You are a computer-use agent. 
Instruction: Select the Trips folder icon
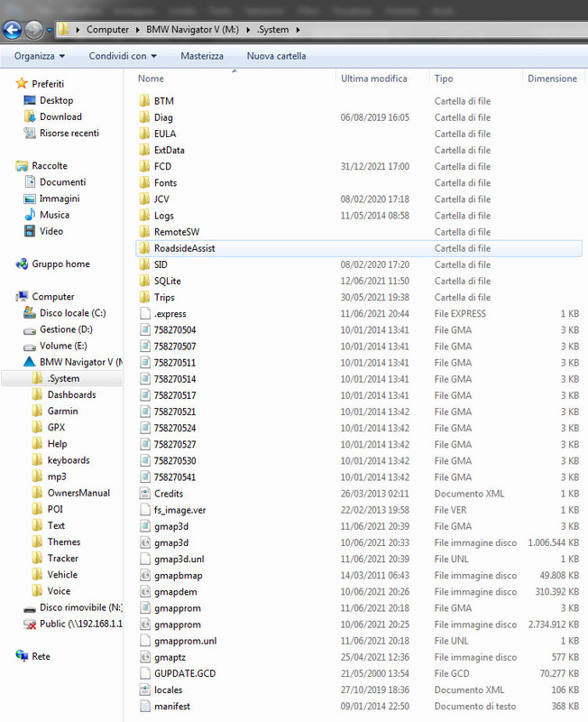pyautogui.click(x=144, y=297)
